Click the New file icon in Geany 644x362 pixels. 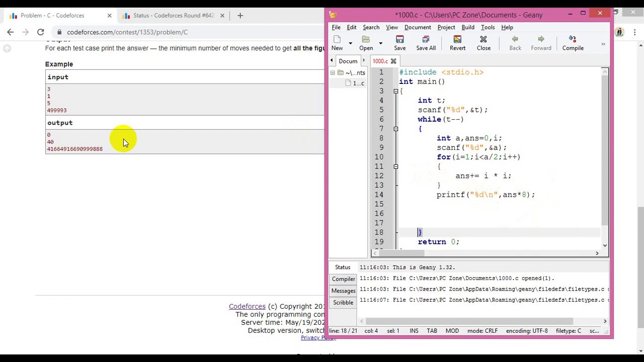coord(337,43)
